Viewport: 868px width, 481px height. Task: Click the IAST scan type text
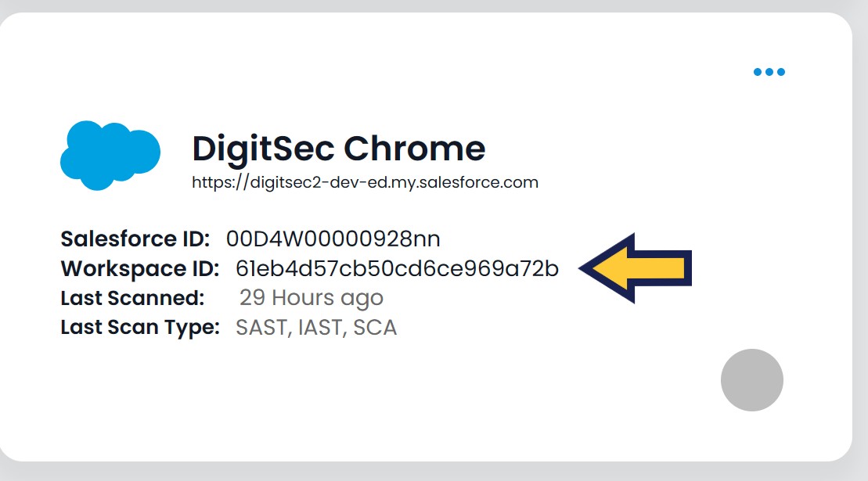(x=321, y=327)
